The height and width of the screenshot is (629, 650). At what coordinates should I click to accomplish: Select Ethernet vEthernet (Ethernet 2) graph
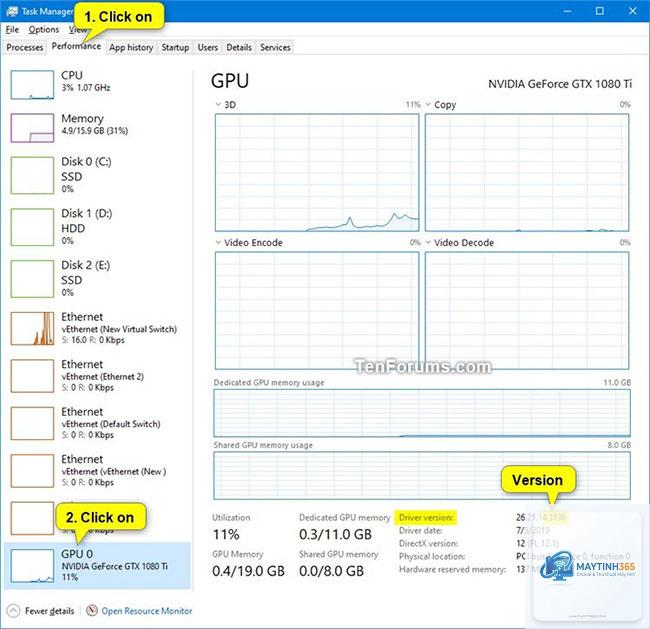pos(32,376)
